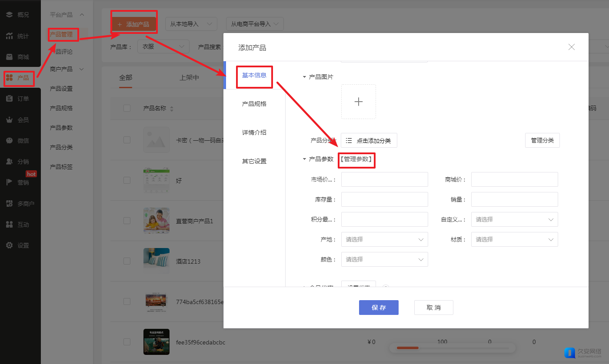Click the 库存量 input field
The height and width of the screenshot is (364, 609).
click(x=384, y=199)
